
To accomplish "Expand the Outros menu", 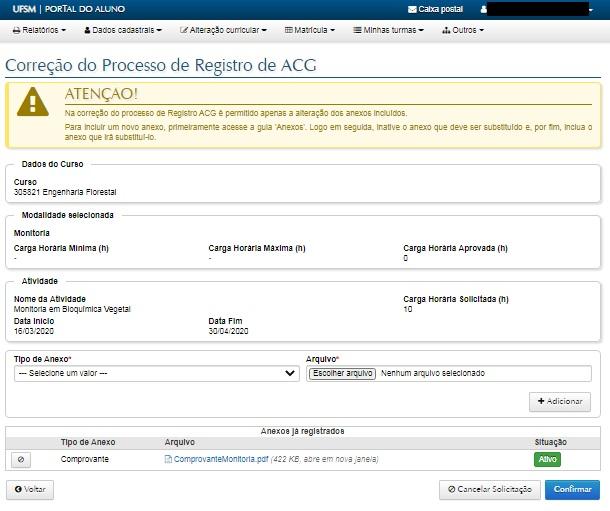I will pos(463,30).
